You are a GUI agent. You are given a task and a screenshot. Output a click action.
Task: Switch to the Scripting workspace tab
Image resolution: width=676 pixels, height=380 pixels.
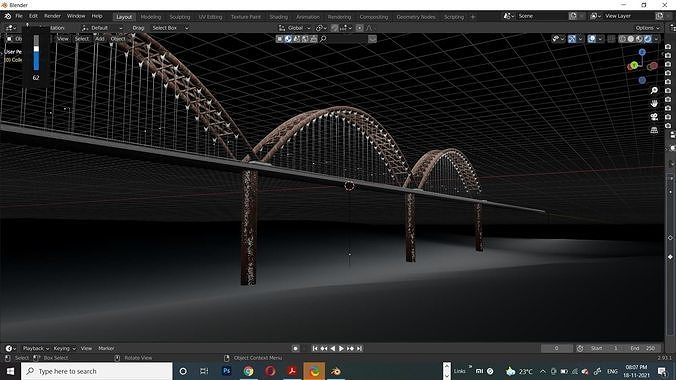(x=454, y=17)
